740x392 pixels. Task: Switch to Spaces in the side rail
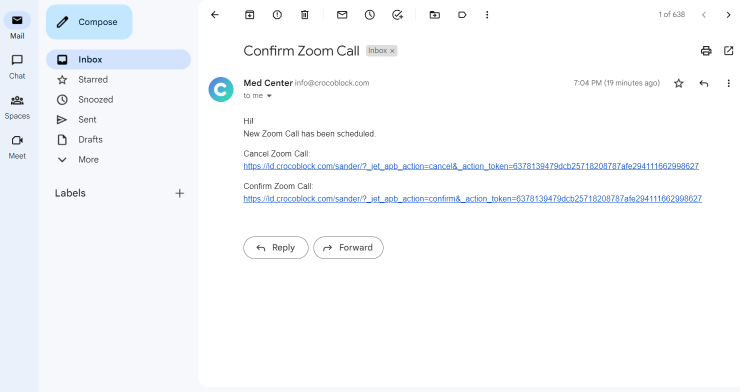(x=17, y=107)
